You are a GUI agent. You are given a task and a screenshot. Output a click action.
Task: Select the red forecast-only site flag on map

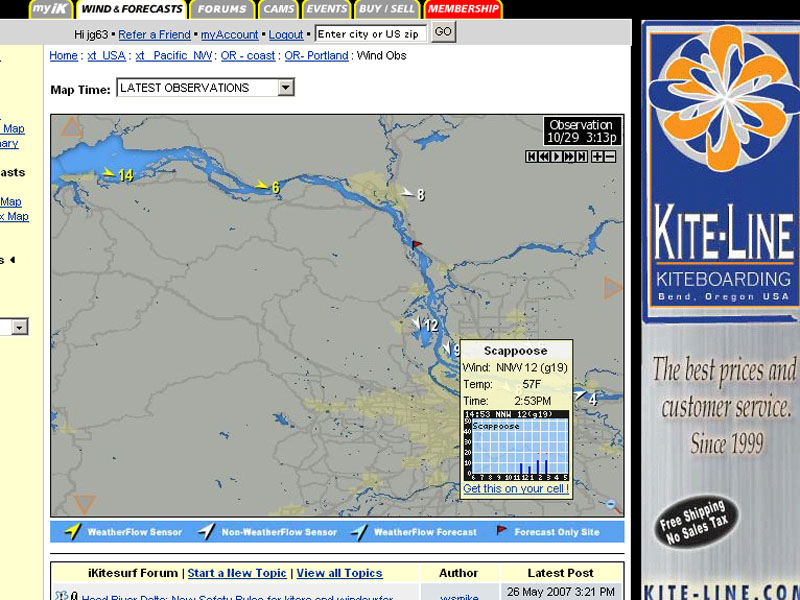point(417,243)
